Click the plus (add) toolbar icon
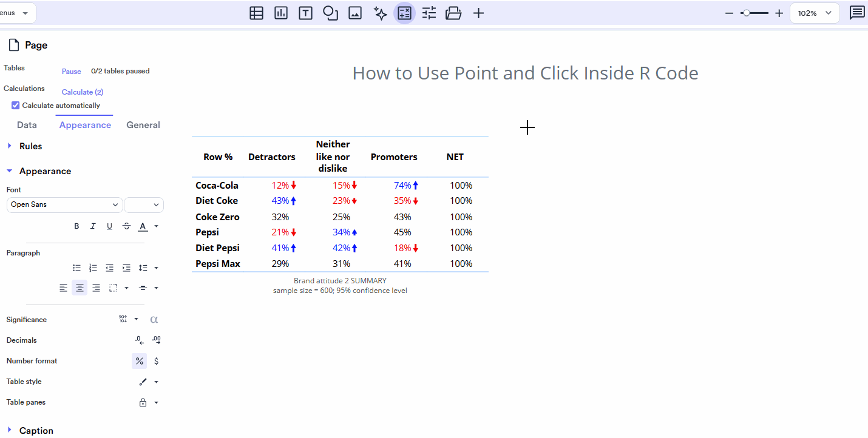The width and height of the screenshot is (868, 438). pos(478,13)
